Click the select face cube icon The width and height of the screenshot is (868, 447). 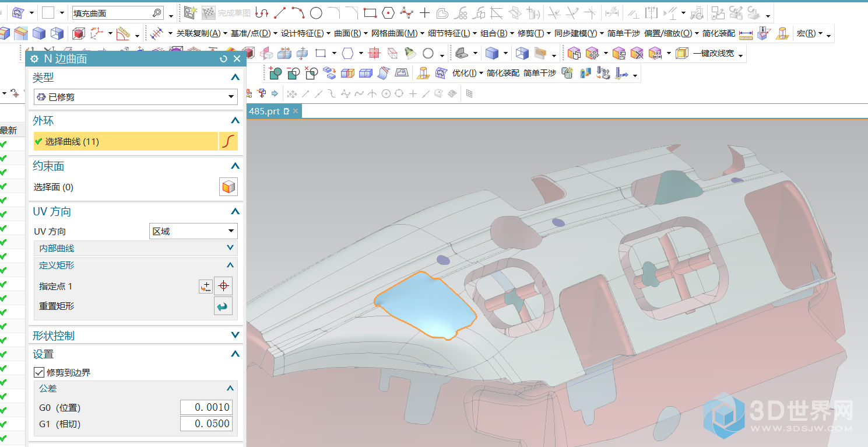click(229, 187)
